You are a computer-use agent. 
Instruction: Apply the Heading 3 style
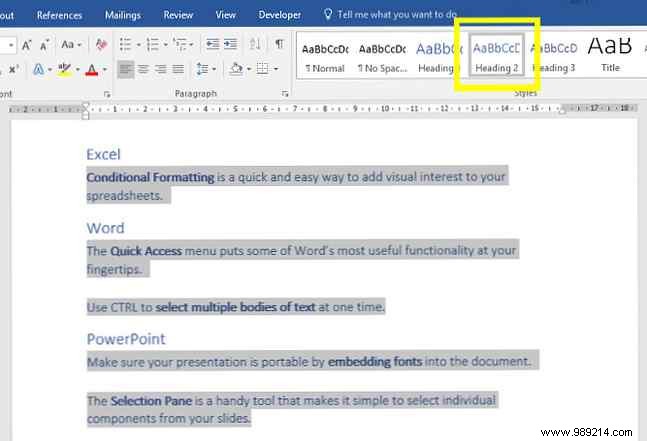coord(554,57)
